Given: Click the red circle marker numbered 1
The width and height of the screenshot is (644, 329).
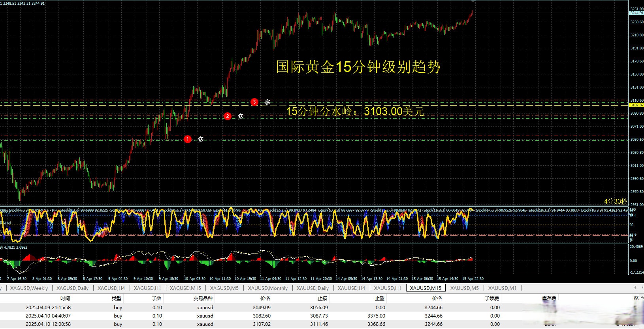Looking at the screenshot, I should point(188,139).
